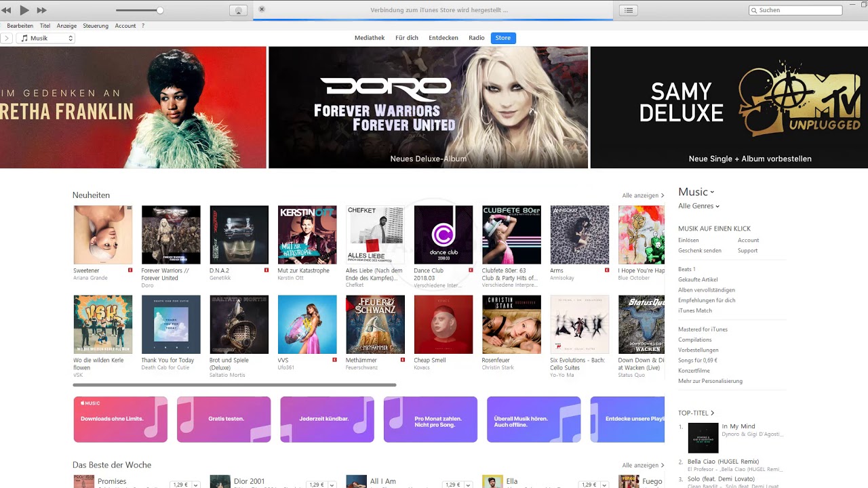
Task: Expand the Alle Genres dropdown
Action: coord(698,206)
